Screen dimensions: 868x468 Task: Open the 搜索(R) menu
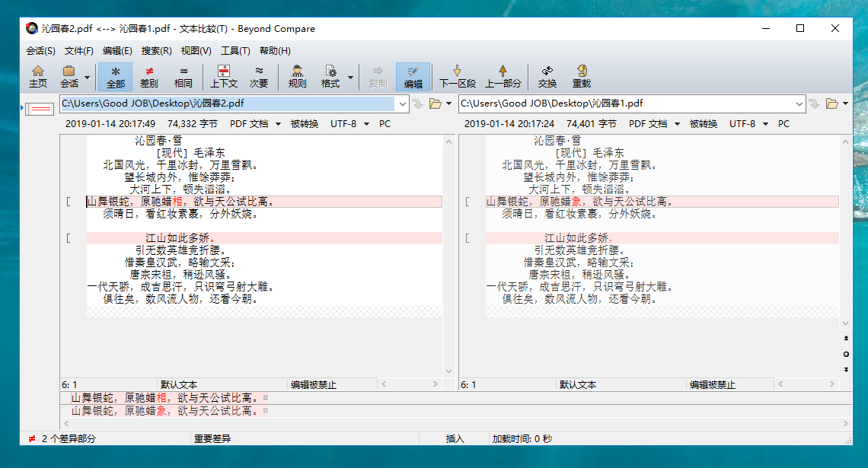156,51
